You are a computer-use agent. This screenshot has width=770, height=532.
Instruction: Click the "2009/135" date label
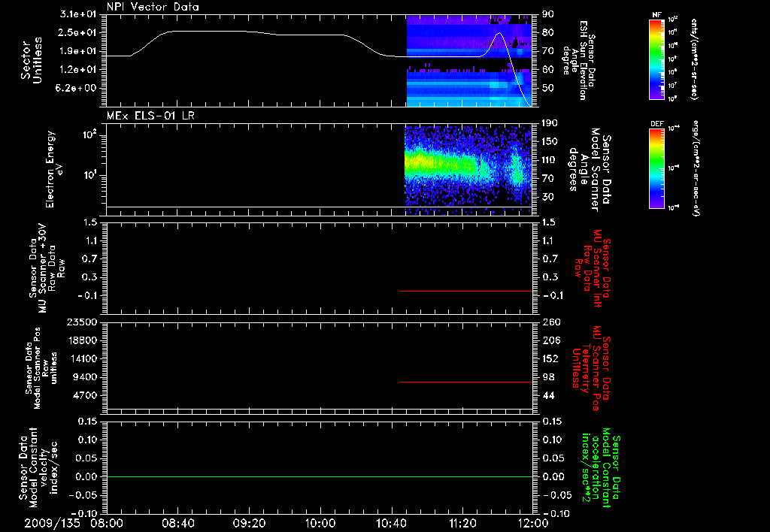[52, 523]
